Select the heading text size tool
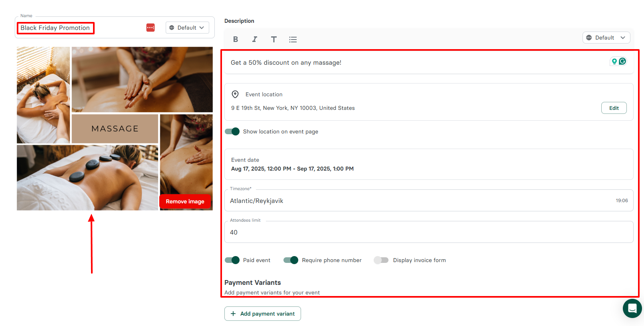Viewport: 644px width, 326px height. click(273, 39)
